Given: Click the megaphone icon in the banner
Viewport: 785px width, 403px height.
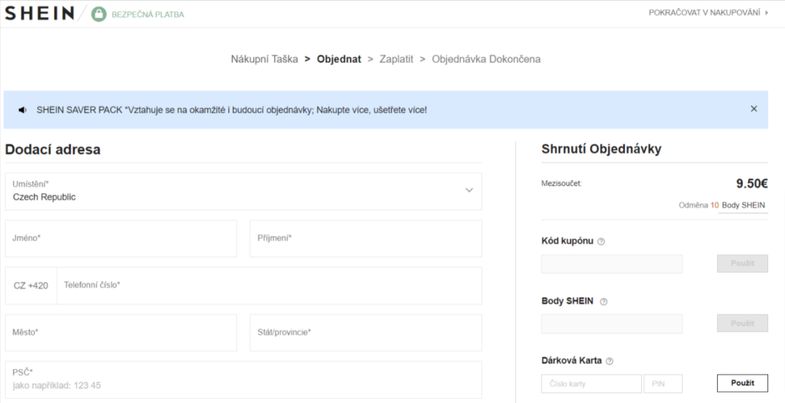Looking at the screenshot, I should click(x=23, y=110).
